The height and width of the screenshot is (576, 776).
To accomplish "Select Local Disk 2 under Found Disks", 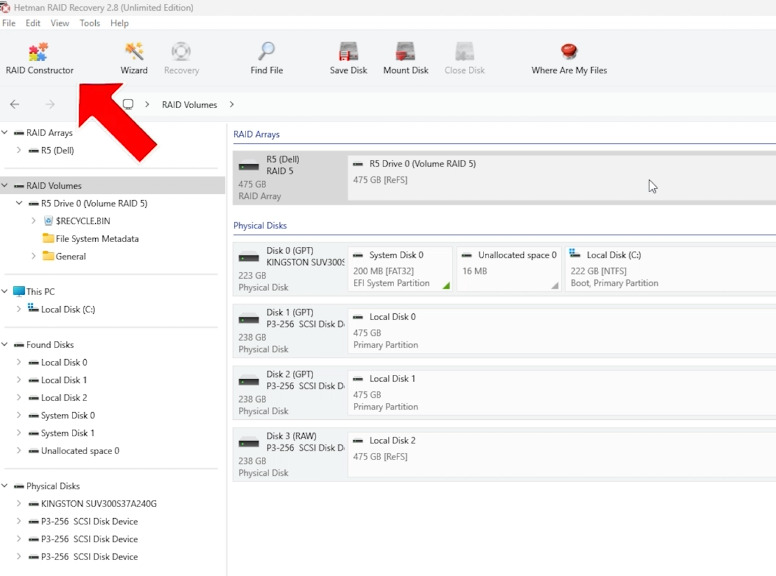I will click(x=64, y=397).
